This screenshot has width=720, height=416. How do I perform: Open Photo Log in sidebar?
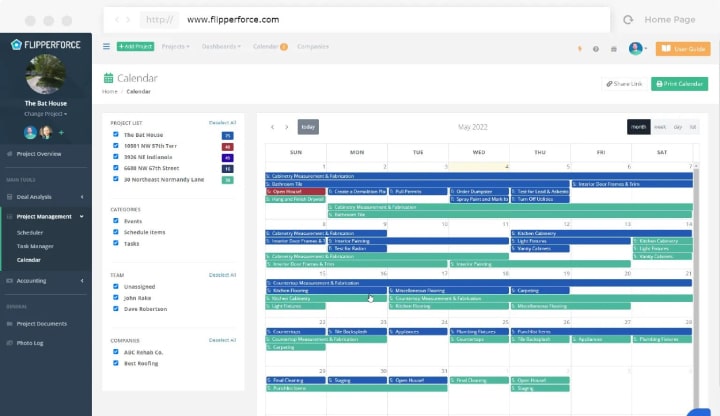point(30,343)
